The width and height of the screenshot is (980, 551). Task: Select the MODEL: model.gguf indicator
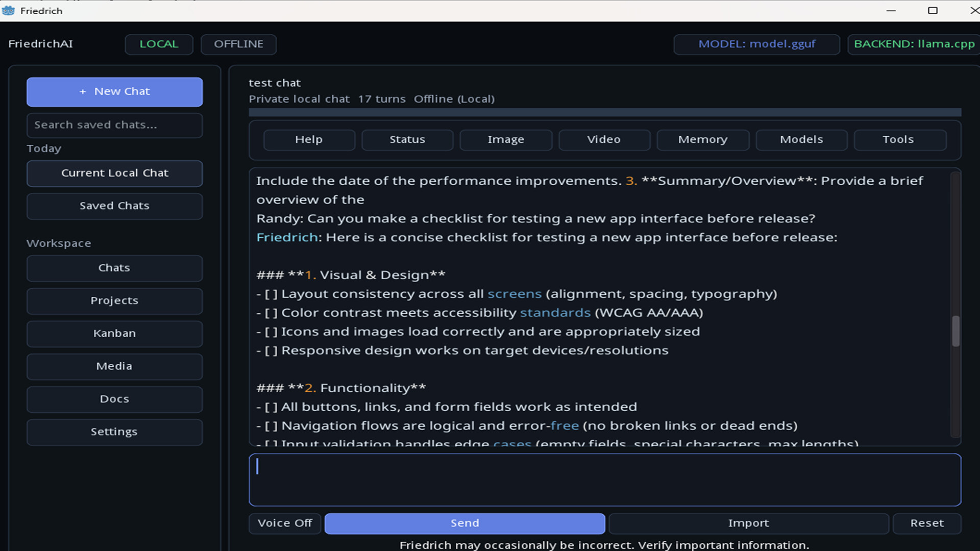[x=757, y=44]
